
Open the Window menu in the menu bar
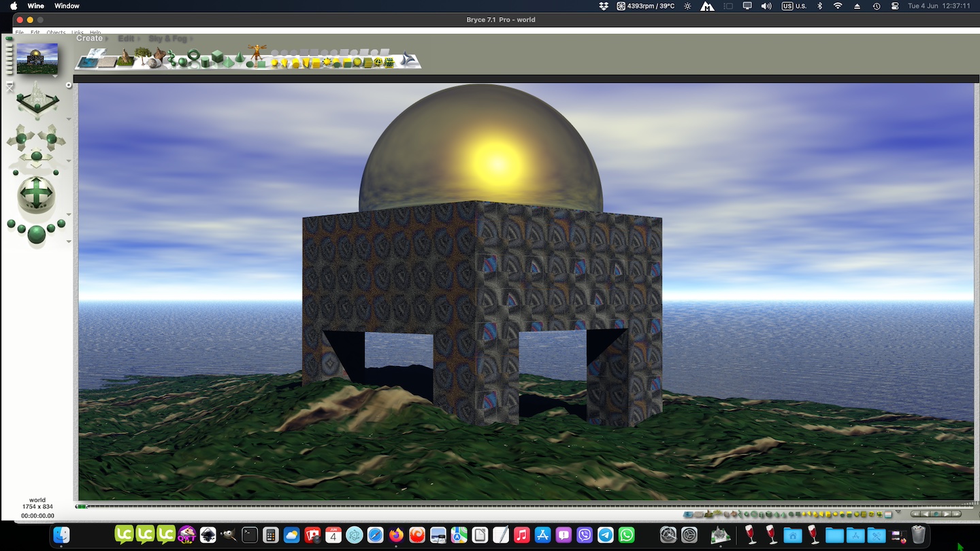coord(67,6)
